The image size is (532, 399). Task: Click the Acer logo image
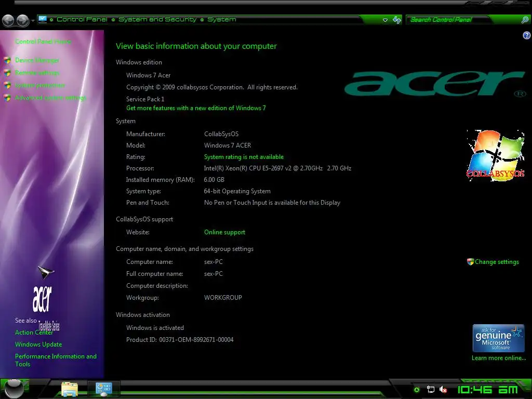coord(435,84)
